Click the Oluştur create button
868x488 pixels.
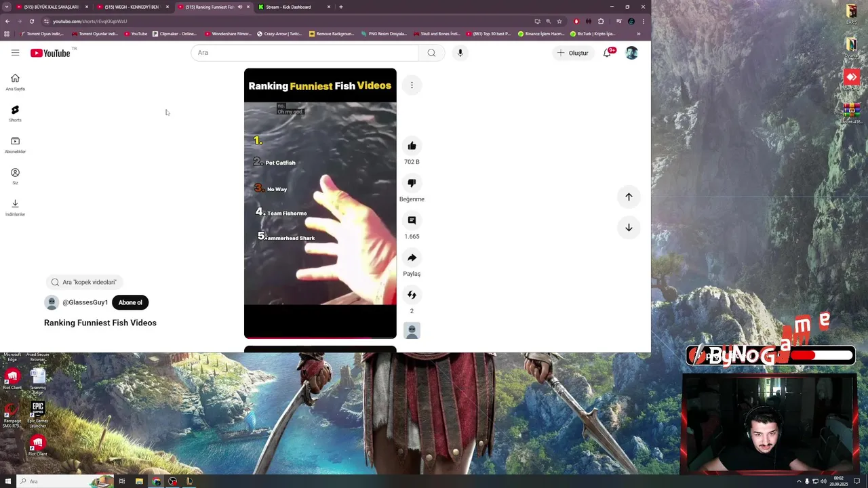tap(572, 53)
